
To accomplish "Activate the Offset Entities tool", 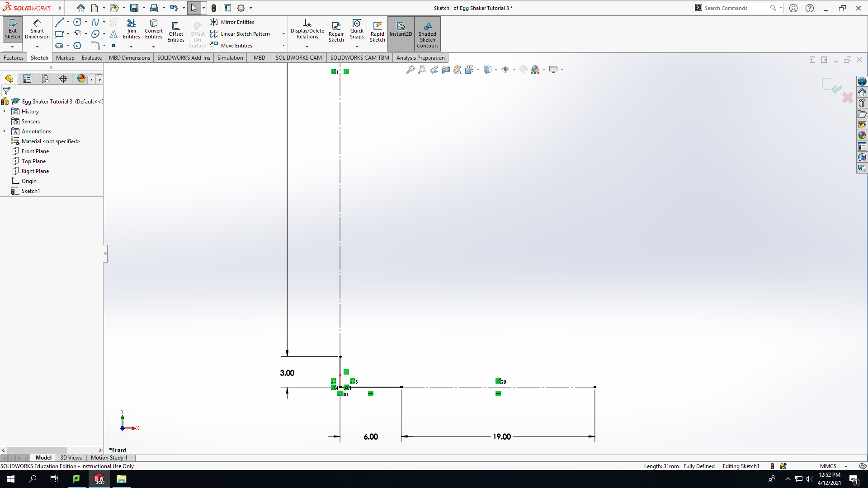I will point(176,32).
